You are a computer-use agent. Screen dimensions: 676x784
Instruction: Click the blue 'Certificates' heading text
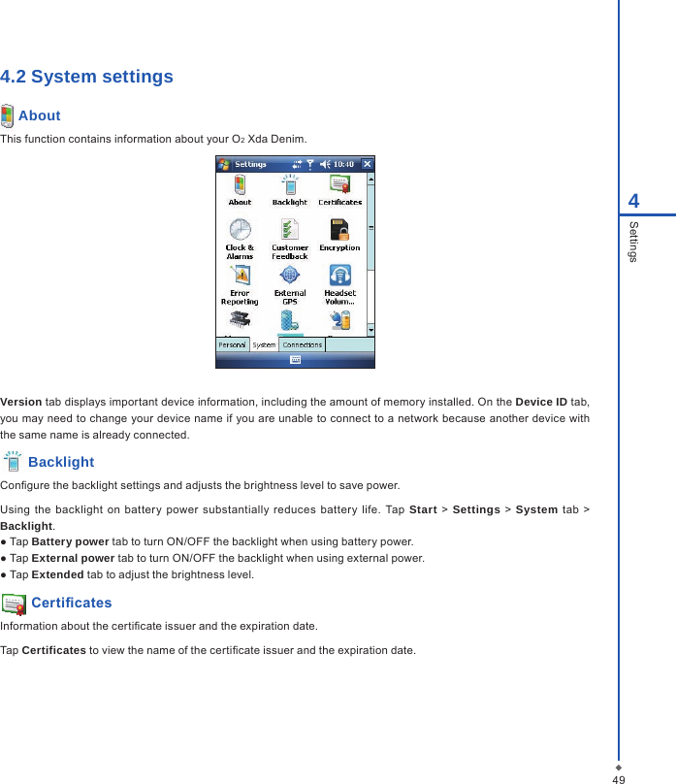(72, 603)
